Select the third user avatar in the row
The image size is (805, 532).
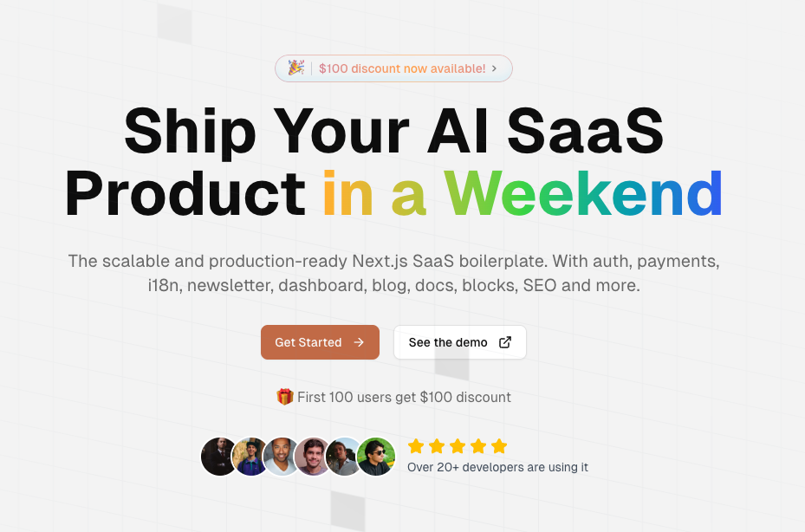click(x=282, y=457)
